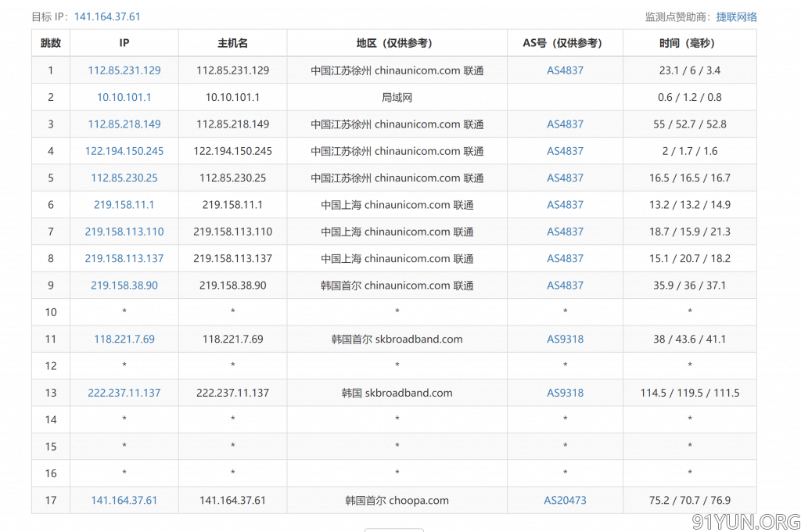801x532 pixels.
Task: Click AS4837 in the hop 1 row
Action: coord(565,70)
